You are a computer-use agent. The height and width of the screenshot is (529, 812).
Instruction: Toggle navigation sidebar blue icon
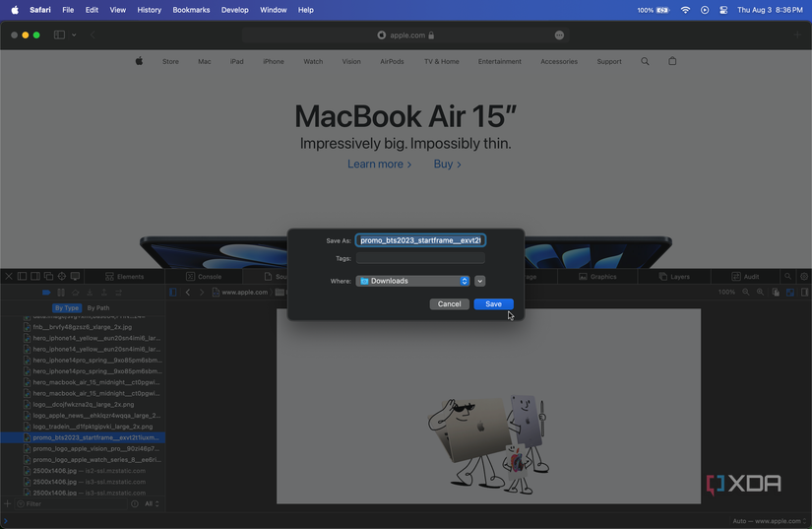(x=173, y=293)
